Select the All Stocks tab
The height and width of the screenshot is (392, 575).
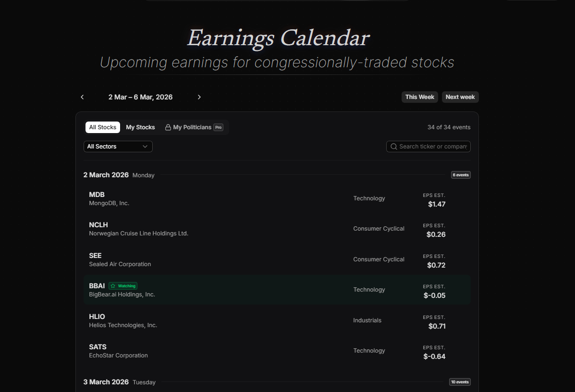[102, 127]
